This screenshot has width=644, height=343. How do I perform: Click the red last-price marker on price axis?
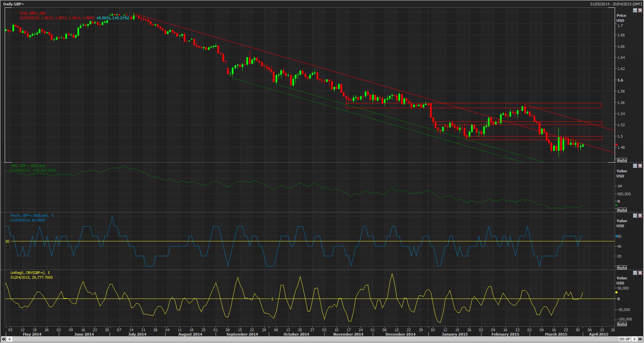(616, 145)
